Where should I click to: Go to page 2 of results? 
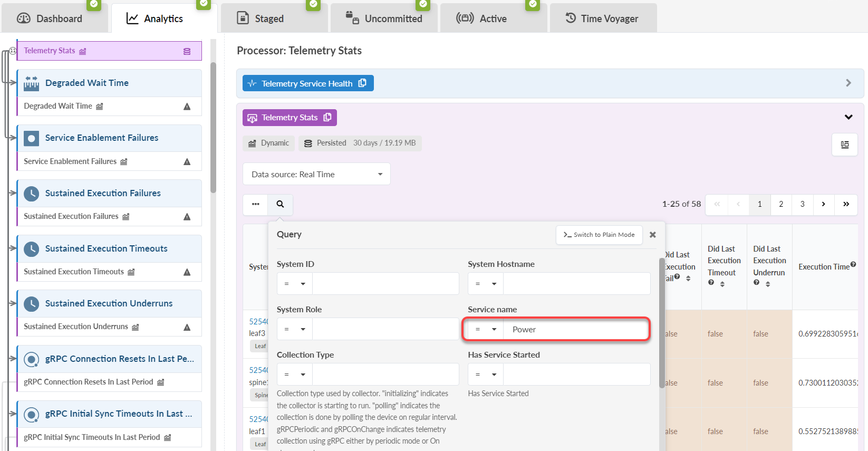[x=781, y=204]
